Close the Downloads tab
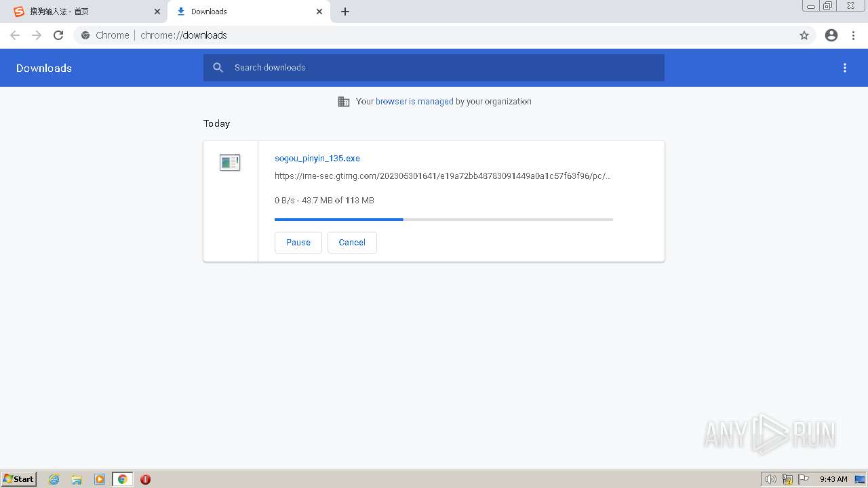This screenshot has height=488, width=868. (319, 12)
